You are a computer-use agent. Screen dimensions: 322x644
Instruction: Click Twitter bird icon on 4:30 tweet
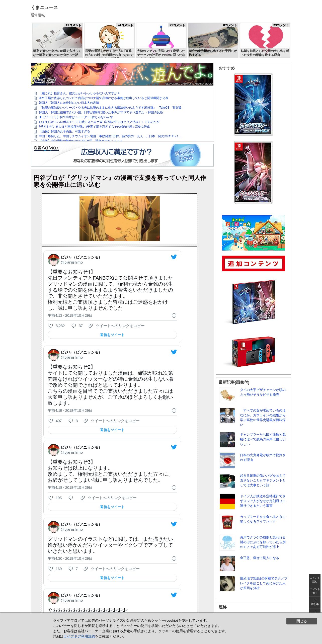pyautogui.click(x=174, y=524)
